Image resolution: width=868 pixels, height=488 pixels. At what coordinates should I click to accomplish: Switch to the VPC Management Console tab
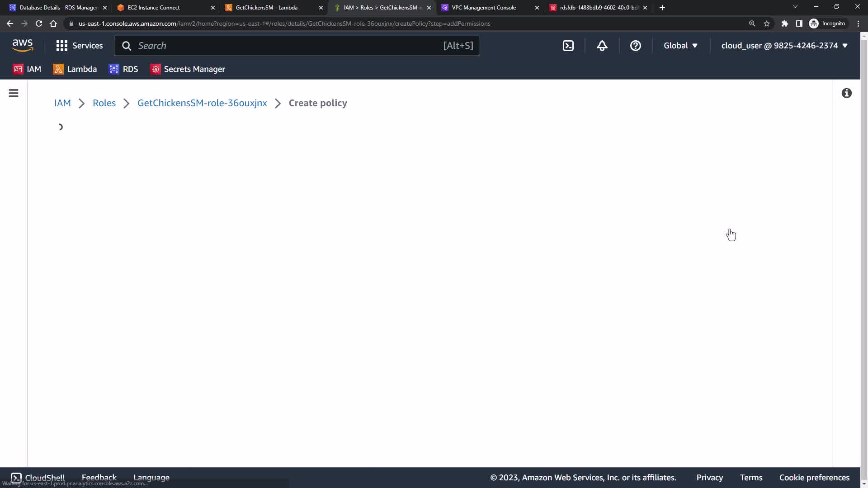click(x=484, y=8)
